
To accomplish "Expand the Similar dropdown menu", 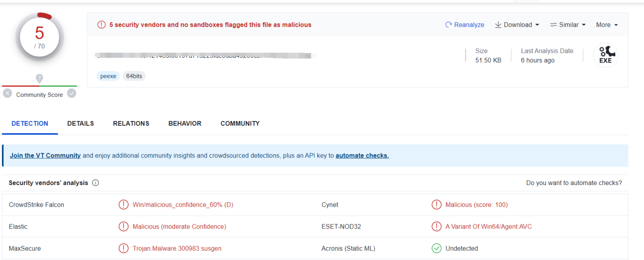I will pos(568,25).
